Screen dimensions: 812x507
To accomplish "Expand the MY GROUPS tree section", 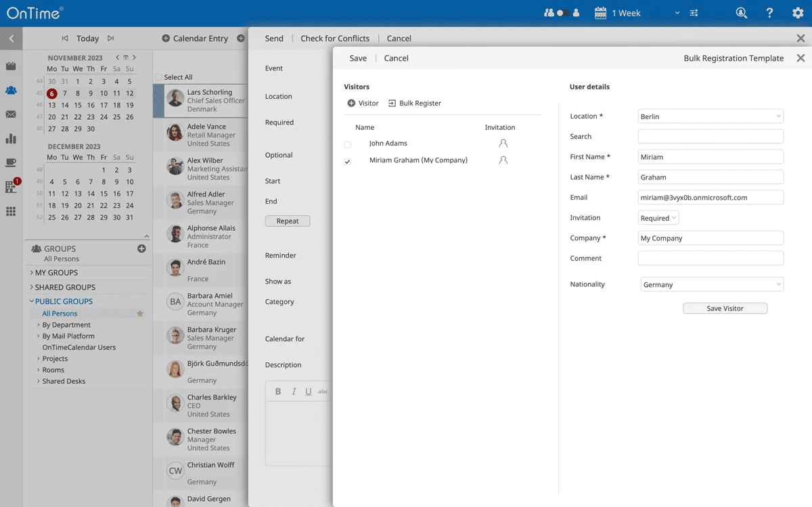I will [x=32, y=273].
